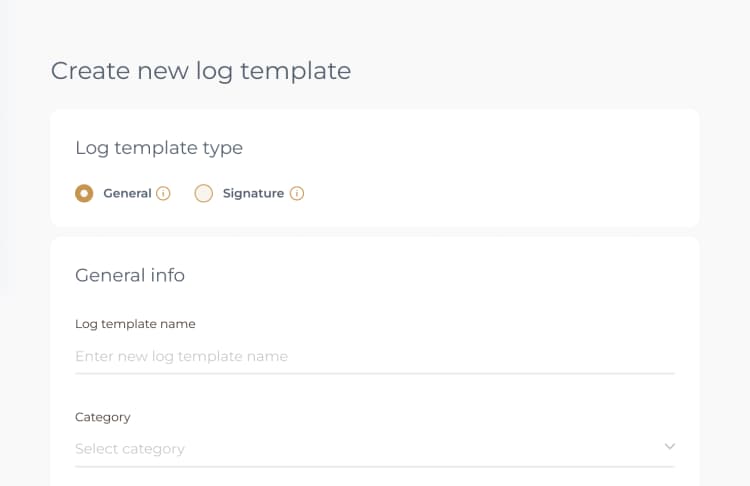Click the "General" radio label text
Image resolution: width=750 pixels, height=486 pixels.
[127, 194]
